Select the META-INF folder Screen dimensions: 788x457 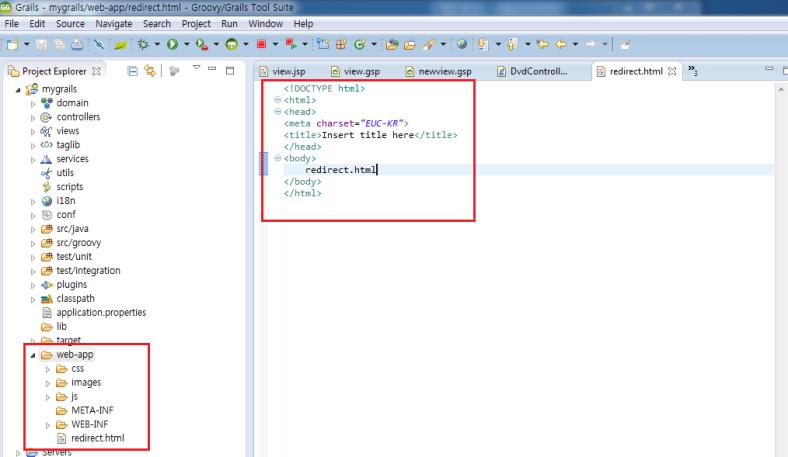click(92, 410)
